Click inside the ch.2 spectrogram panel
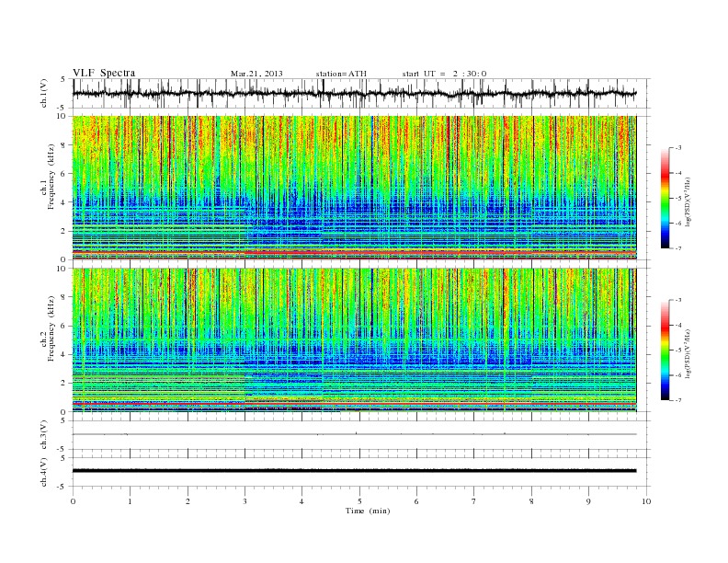Viewport: 728px width, 563px height. coord(354,339)
